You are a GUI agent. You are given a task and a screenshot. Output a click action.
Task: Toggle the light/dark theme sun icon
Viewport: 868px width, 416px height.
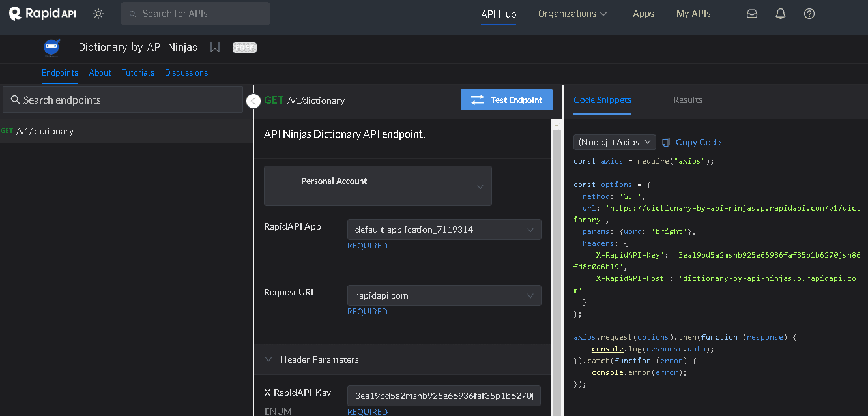coord(98,14)
